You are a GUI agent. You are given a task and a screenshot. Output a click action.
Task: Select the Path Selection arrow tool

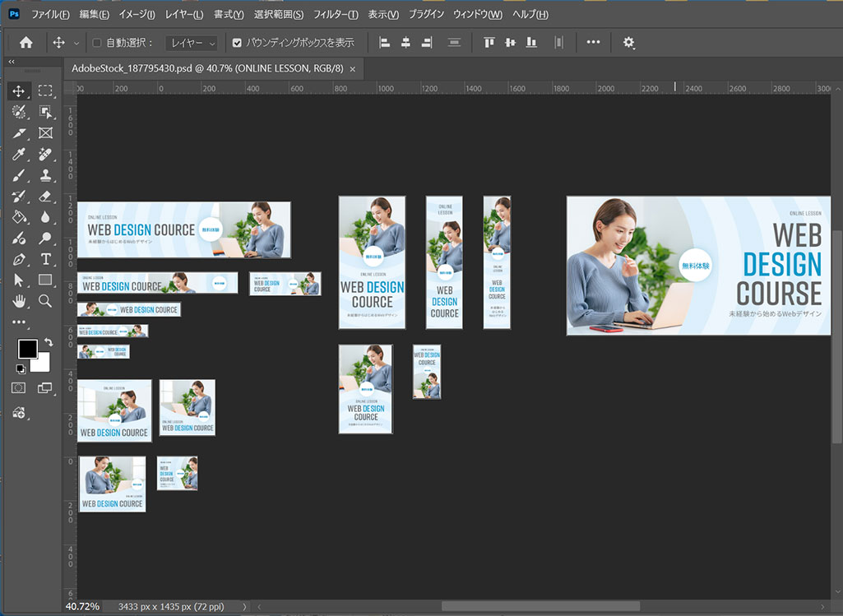tap(19, 280)
